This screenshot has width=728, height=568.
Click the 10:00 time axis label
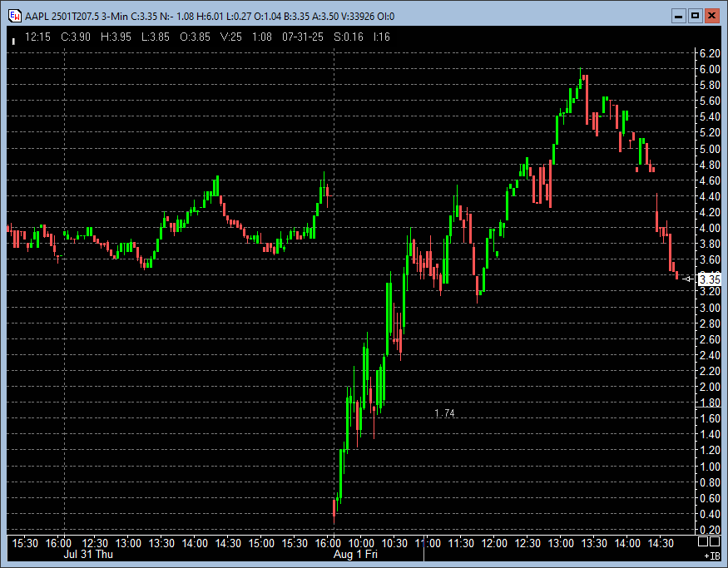pyautogui.click(x=361, y=543)
